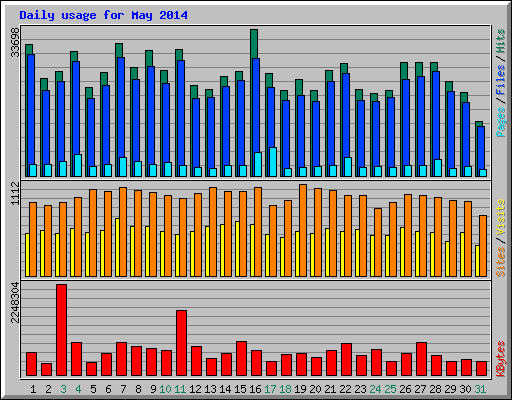The image size is (512, 400).
Task: Click day label 9 on the x-axis
Action: click(153, 389)
